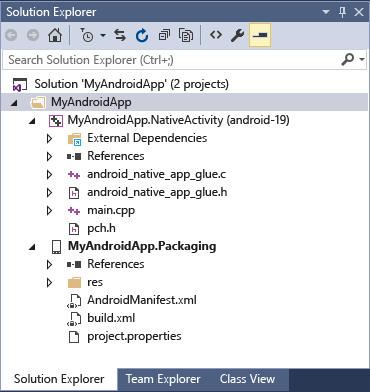Select the res folder
370x392 pixels.
coord(95,283)
